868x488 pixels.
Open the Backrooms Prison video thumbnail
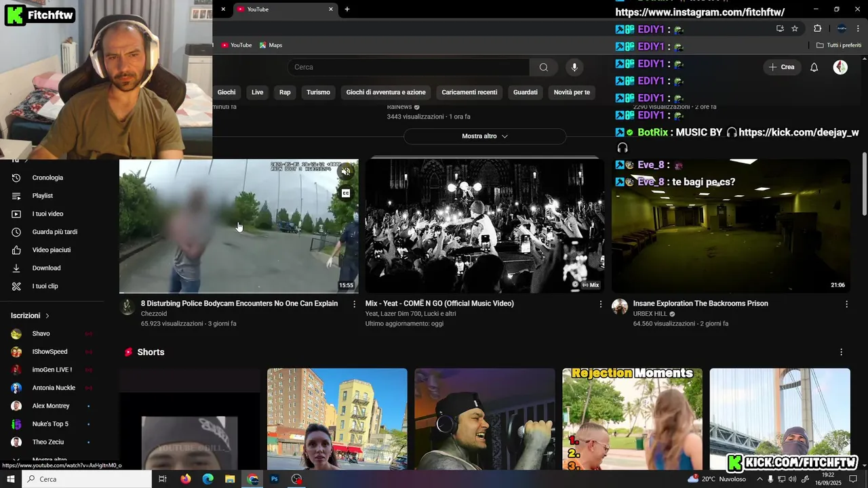point(731,226)
